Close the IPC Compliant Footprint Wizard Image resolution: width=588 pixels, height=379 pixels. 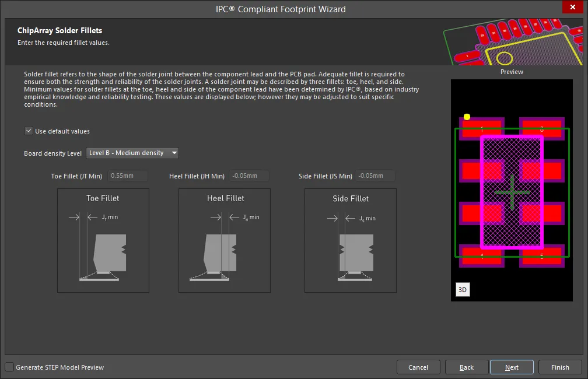(x=573, y=7)
